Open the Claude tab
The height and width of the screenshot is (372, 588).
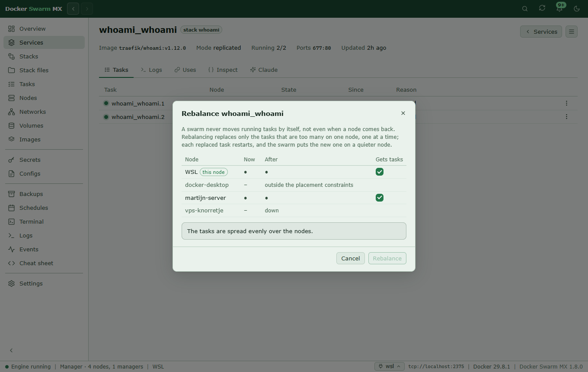click(x=264, y=70)
